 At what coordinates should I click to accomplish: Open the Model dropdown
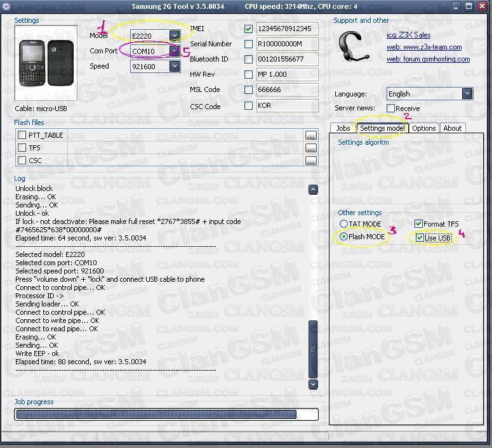click(x=175, y=36)
